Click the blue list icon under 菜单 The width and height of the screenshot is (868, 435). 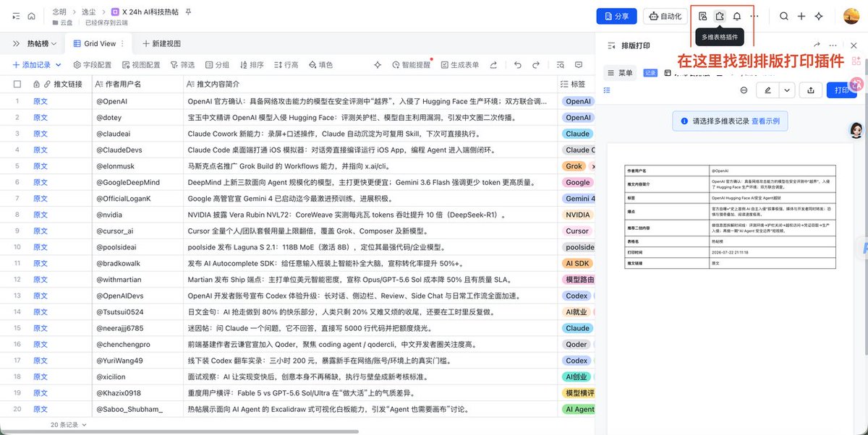click(606, 90)
